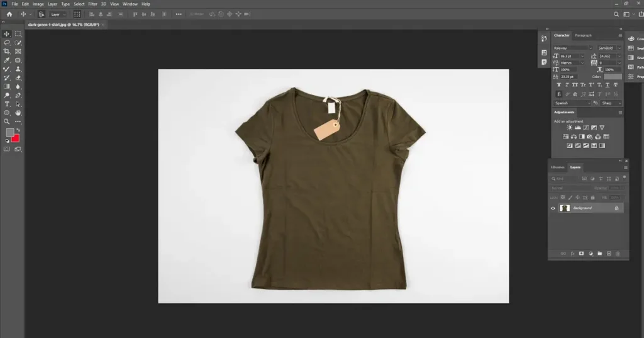
Task: Toggle All Caps in Character panel
Action: coord(575,85)
